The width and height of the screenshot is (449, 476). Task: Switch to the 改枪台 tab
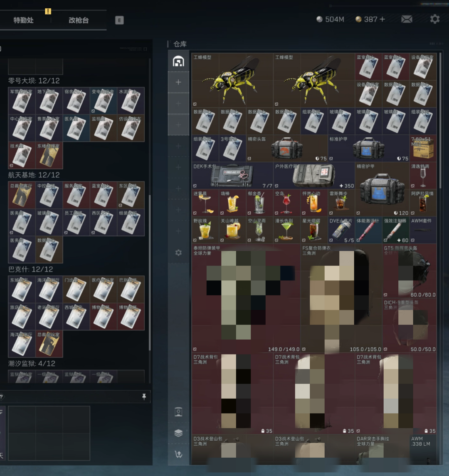tap(79, 20)
